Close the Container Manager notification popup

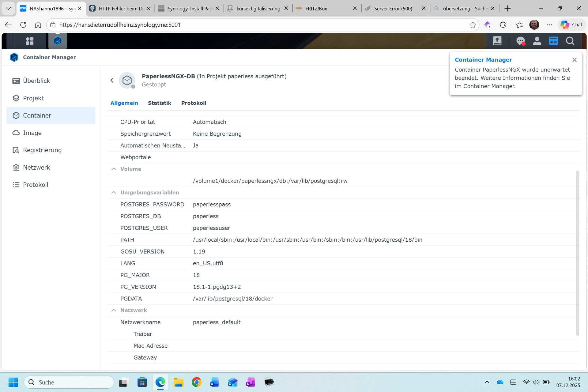click(x=575, y=60)
